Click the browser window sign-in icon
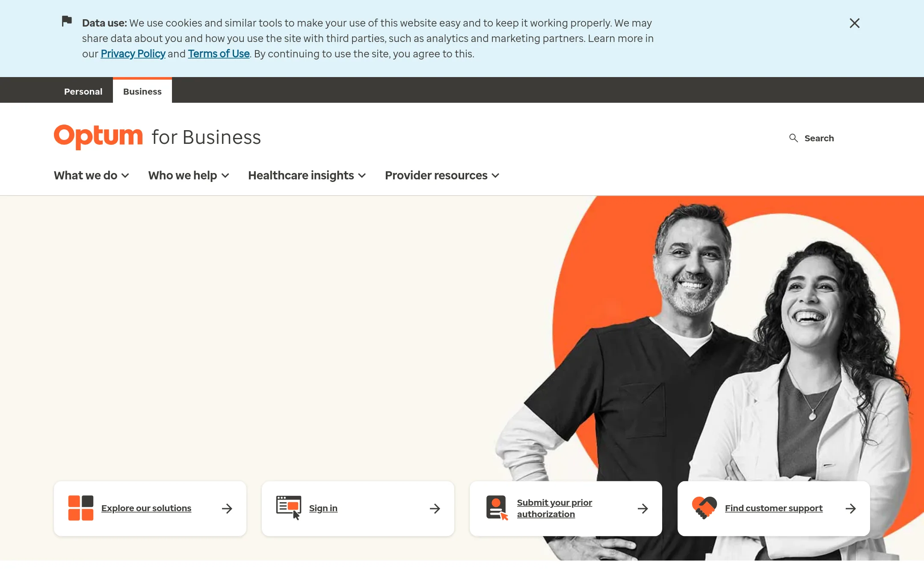This screenshot has width=924, height=578. pyautogui.click(x=289, y=508)
